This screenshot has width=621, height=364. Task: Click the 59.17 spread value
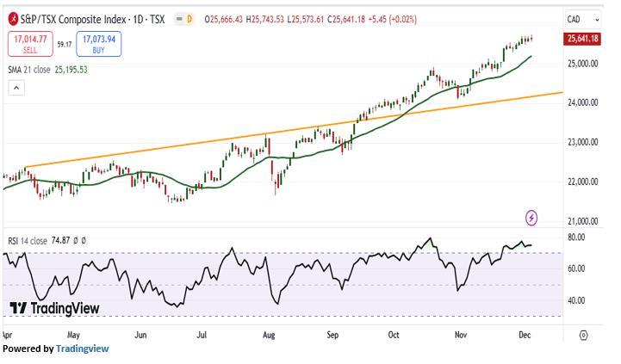coord(65,43)
